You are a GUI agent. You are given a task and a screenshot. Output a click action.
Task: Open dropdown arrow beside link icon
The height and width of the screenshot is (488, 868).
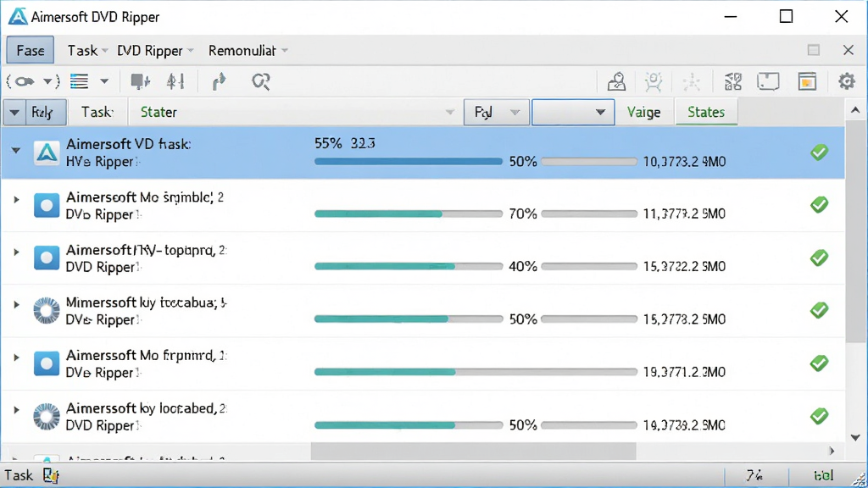(48, 82)
